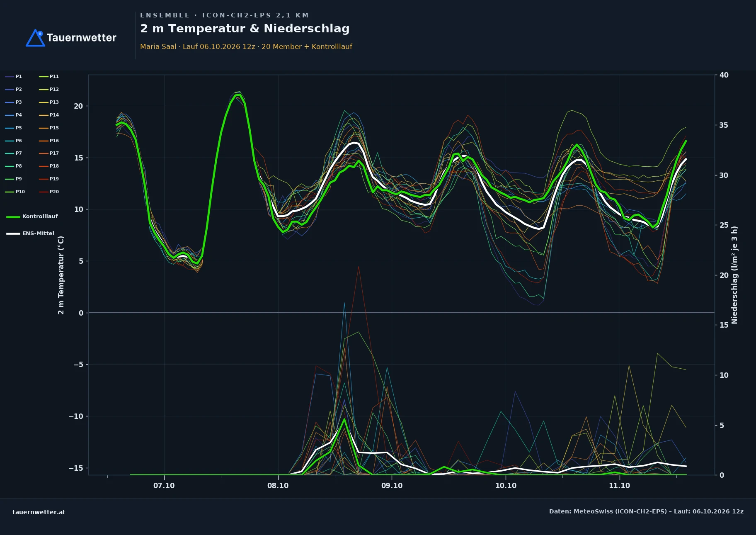The image size is (756, 535).
Task: Click the P1 legend entry
Action: point(14,76)
